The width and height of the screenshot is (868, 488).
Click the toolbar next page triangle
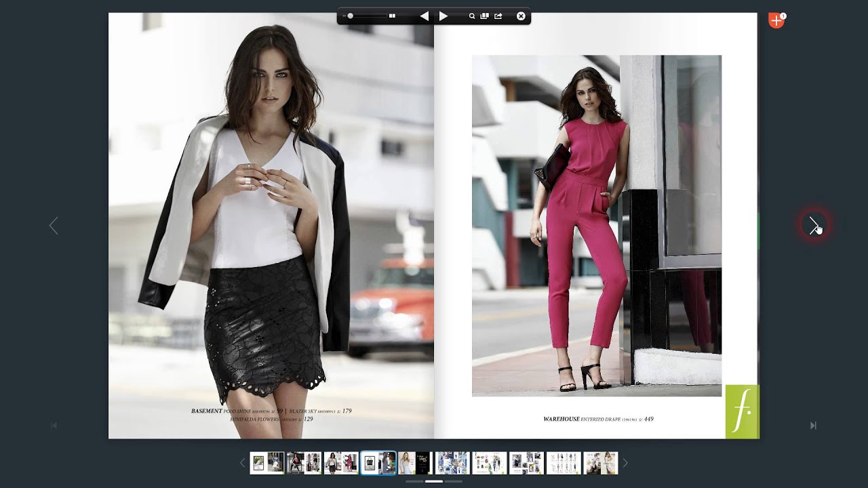443,16
